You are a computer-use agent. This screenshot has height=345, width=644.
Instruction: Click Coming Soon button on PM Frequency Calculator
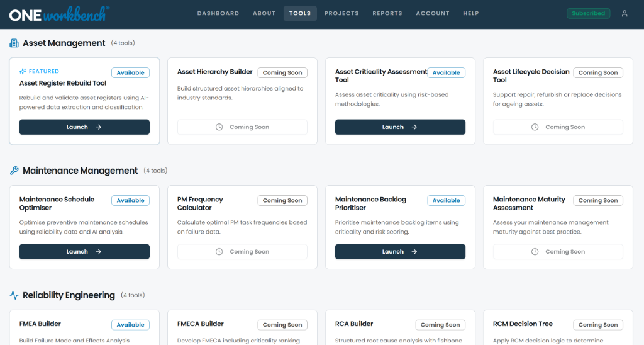click(x=242, y=252)
